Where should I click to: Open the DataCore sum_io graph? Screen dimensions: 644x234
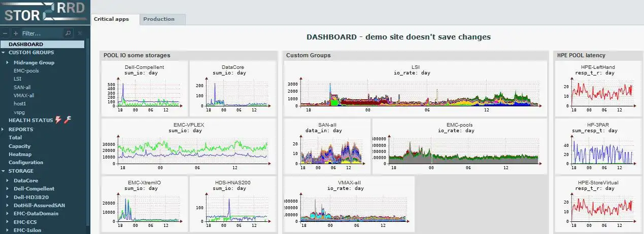pos(233,88)
